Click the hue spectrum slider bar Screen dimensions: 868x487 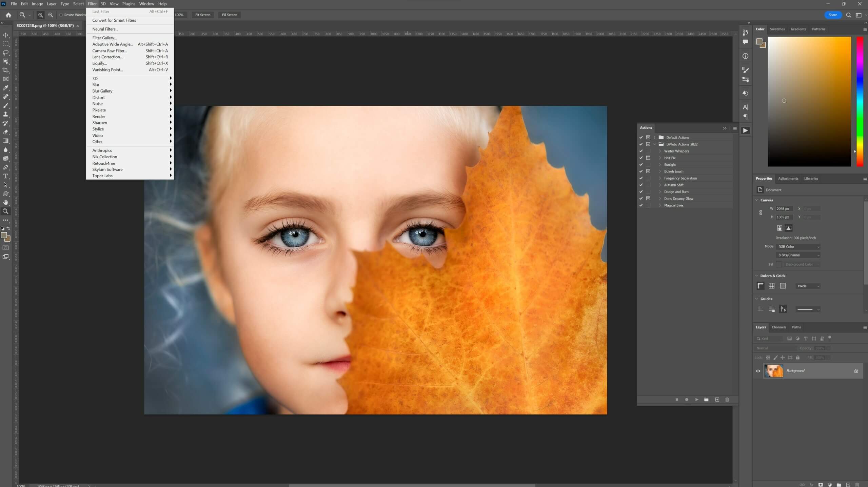tap(860, 102)
